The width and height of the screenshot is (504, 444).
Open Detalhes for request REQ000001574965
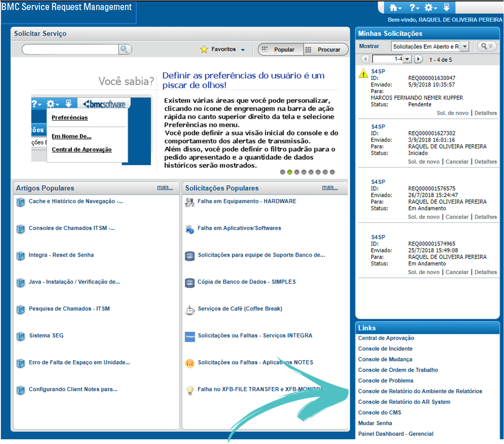click(x=485, y=272)
